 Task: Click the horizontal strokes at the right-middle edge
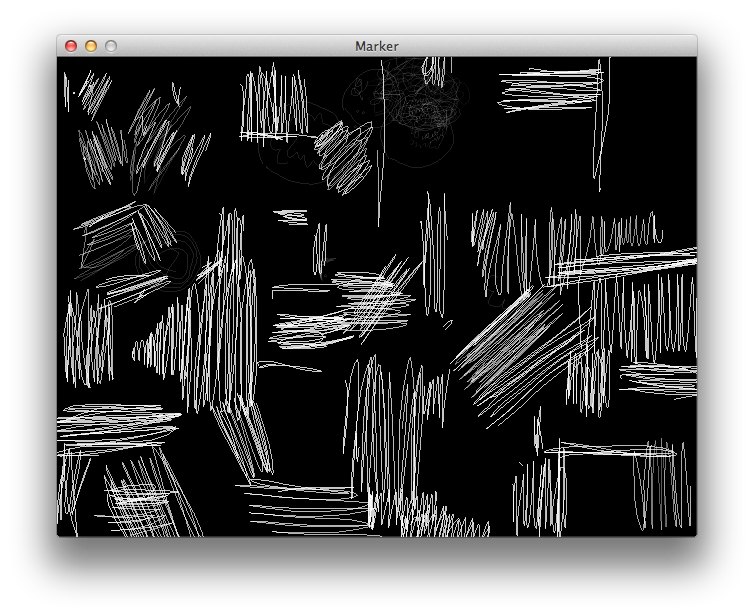point(658,380)
